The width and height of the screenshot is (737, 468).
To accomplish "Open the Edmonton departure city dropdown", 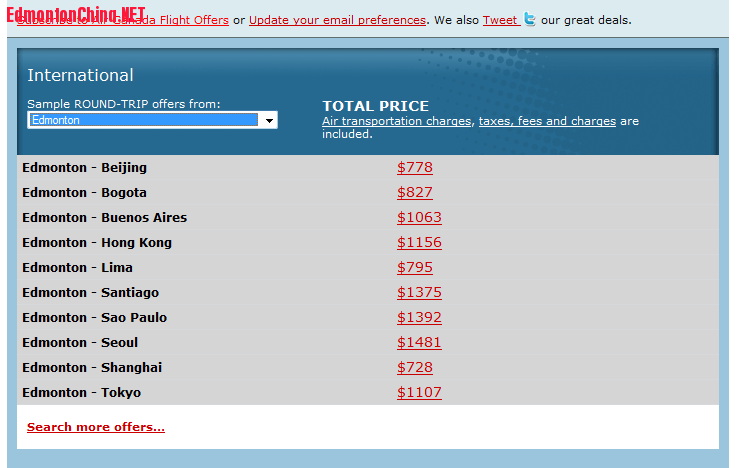I will coord(152,120).
